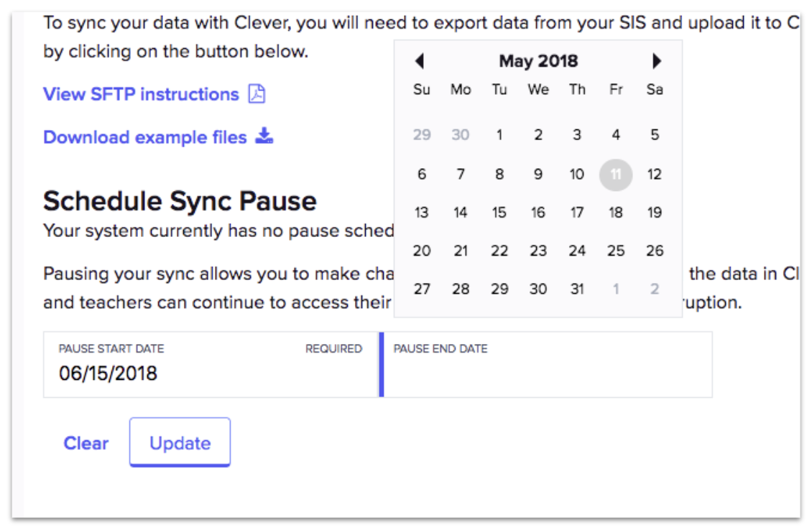Screen dimensions: 812x530
Task: Select May 1 on the calendar
Action: [x=499, y=134]
